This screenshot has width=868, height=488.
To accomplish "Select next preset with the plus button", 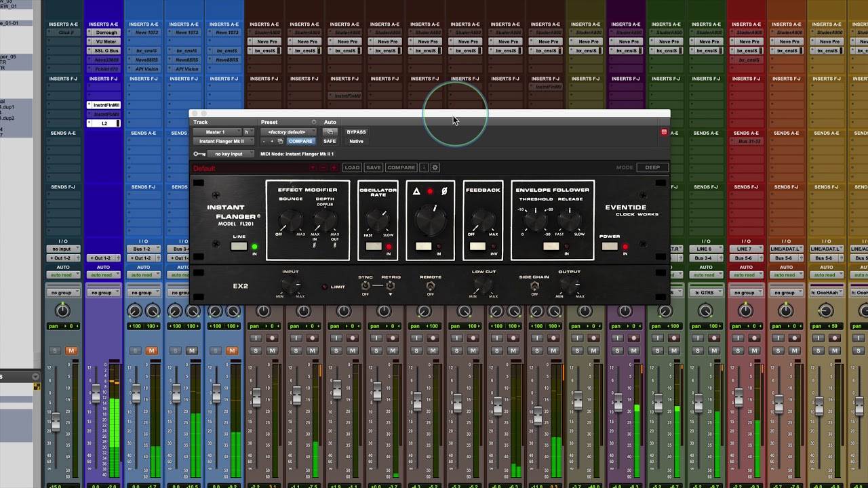I will tap(272, 141).
